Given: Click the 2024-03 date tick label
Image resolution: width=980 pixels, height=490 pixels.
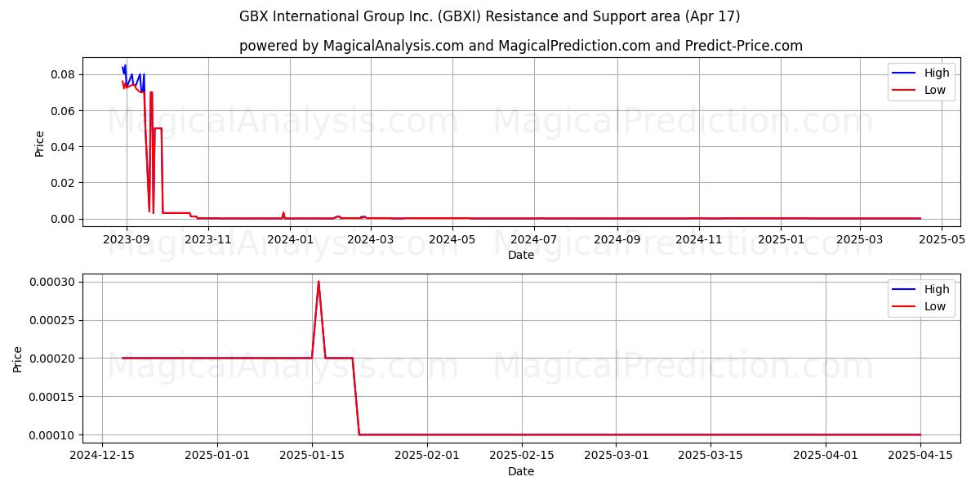Looking at the screenshot, I should 371,239.
